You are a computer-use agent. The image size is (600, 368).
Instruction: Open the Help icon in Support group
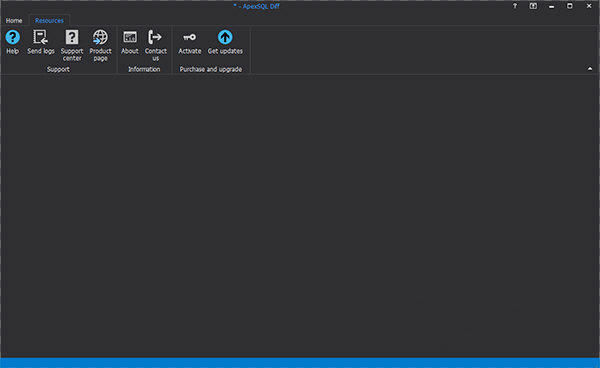pos(12,37)
